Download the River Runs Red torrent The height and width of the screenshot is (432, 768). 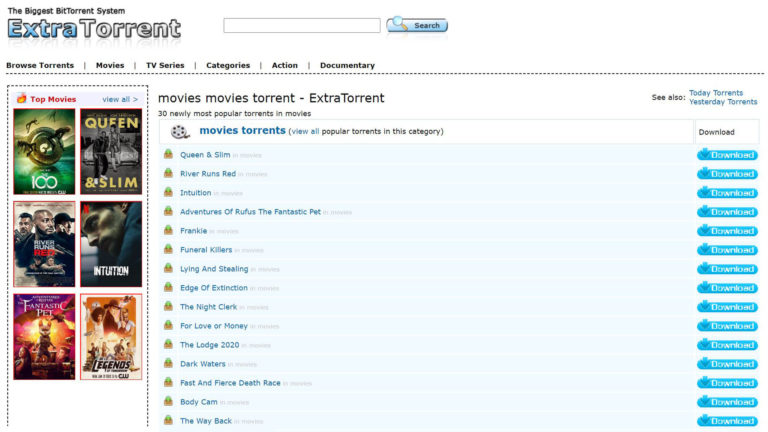727,174
